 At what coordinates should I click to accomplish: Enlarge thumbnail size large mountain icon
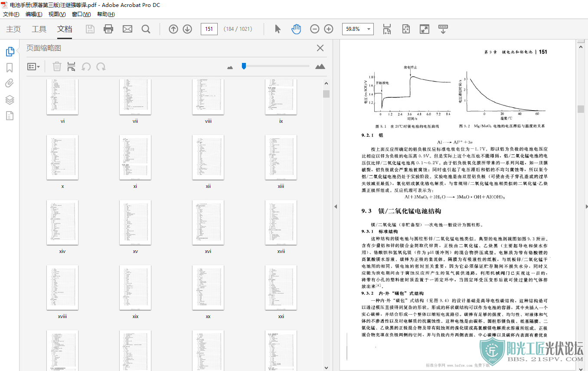pos(320,66)
